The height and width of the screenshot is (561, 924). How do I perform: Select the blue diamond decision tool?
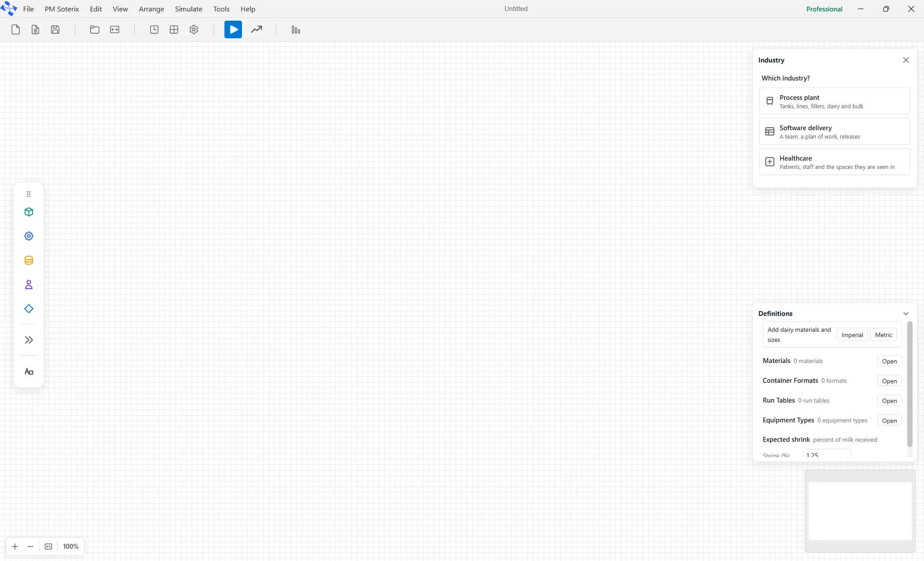pyautogui.click(x=29, y=309)
